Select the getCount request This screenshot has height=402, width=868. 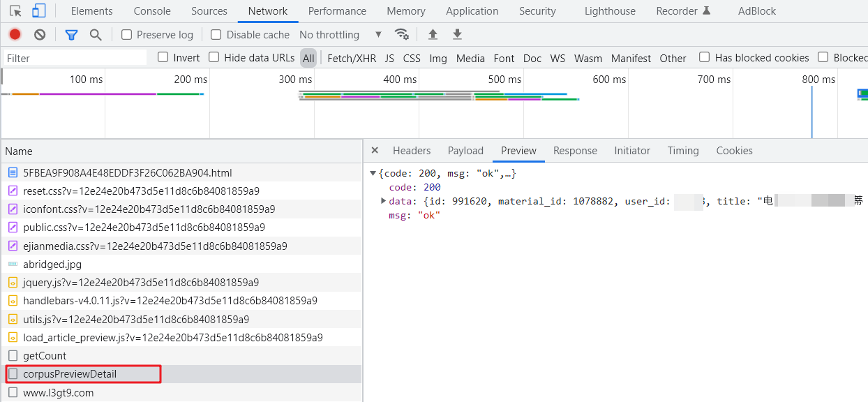[x=45, y=356]
